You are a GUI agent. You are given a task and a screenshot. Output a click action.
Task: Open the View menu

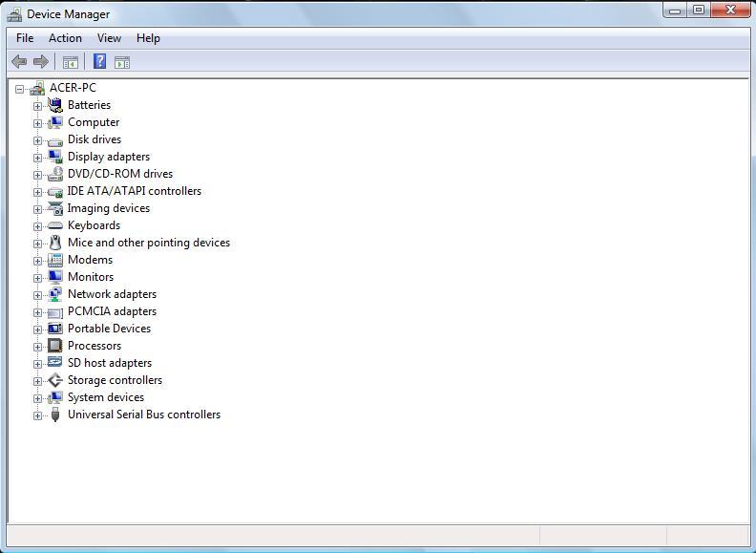point(109,38)
